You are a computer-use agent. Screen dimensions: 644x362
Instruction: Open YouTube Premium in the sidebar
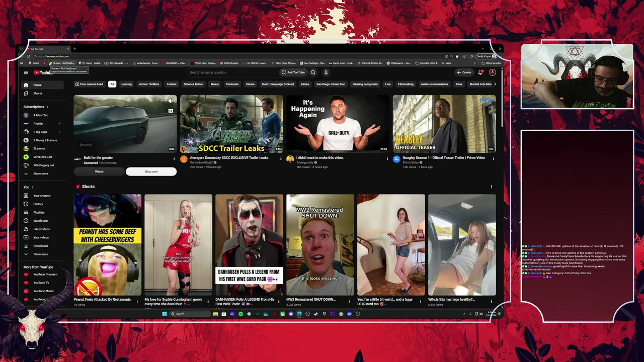(42, 275)
